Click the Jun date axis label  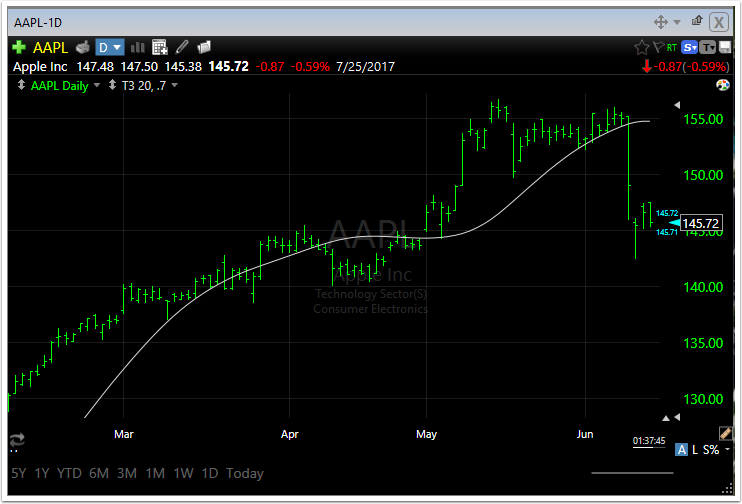coord(585,433)
